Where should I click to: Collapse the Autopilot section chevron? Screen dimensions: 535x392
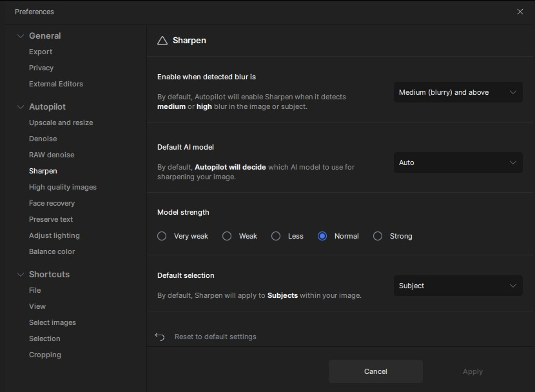point(21,107)
